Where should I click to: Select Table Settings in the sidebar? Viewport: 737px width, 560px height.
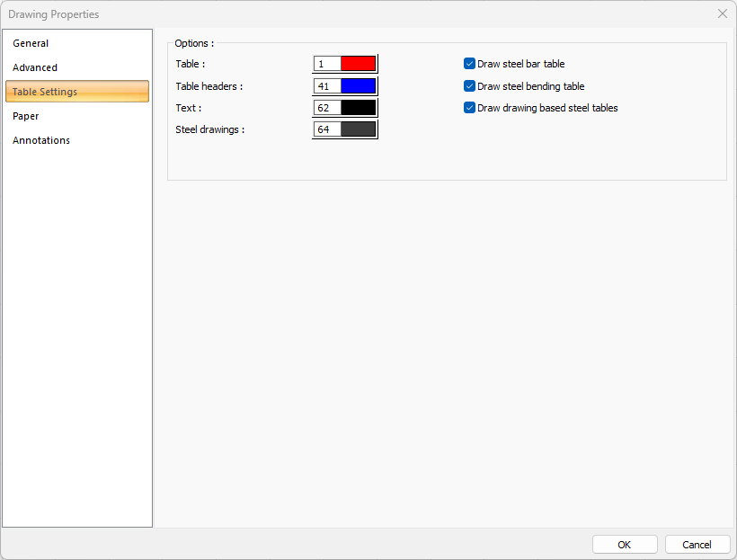45,92
